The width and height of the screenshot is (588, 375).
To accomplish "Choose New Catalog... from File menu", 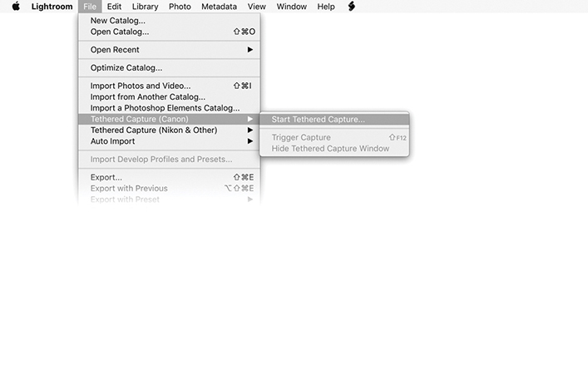I will [169, 21].
